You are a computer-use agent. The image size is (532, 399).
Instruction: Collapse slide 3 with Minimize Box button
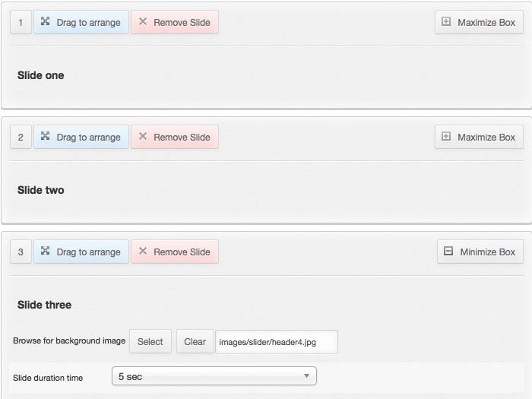(x=480, y=252)
